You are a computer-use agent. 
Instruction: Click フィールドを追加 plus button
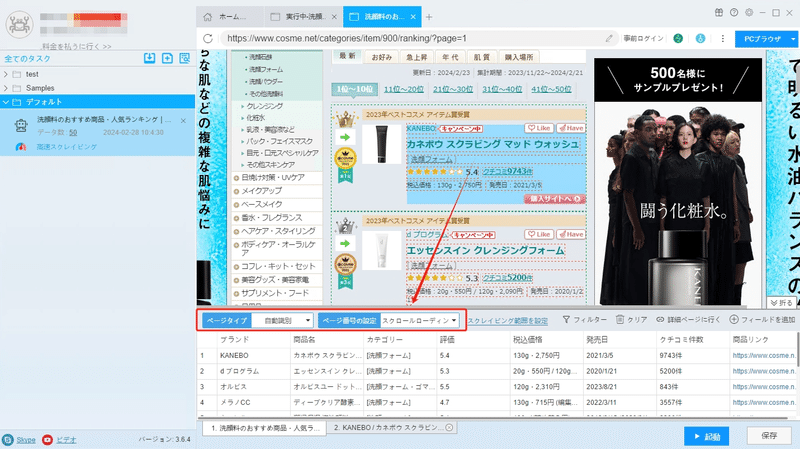pyautogui.click(x=762, y=319)
